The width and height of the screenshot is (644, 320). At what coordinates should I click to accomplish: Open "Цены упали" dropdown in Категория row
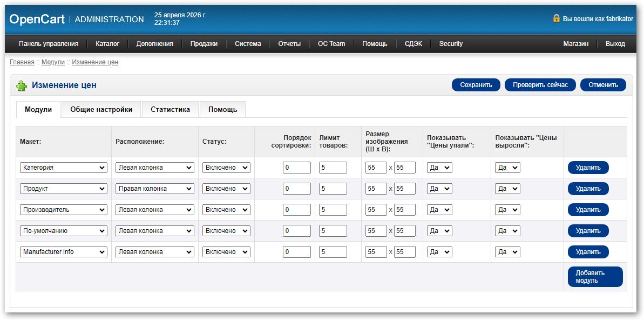[439, 168]
